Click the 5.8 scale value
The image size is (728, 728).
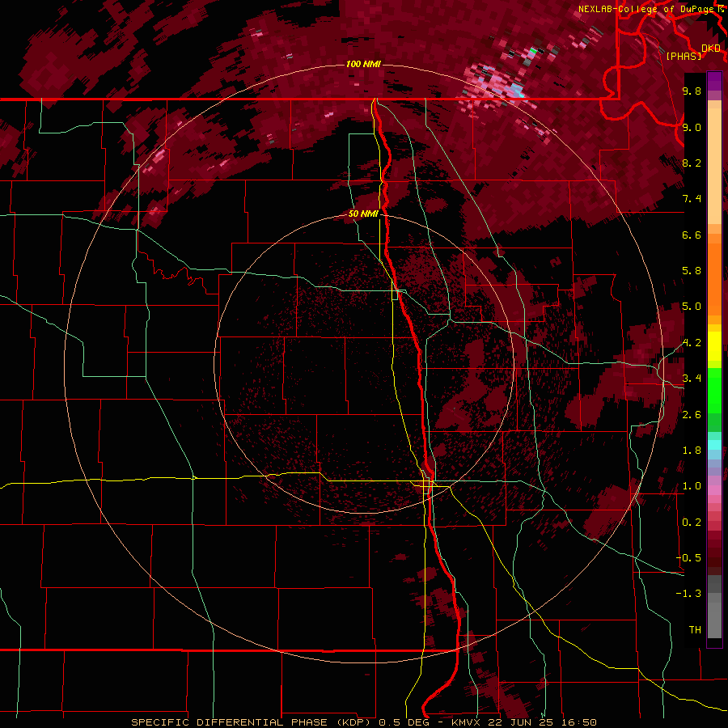tap(692, 271)
